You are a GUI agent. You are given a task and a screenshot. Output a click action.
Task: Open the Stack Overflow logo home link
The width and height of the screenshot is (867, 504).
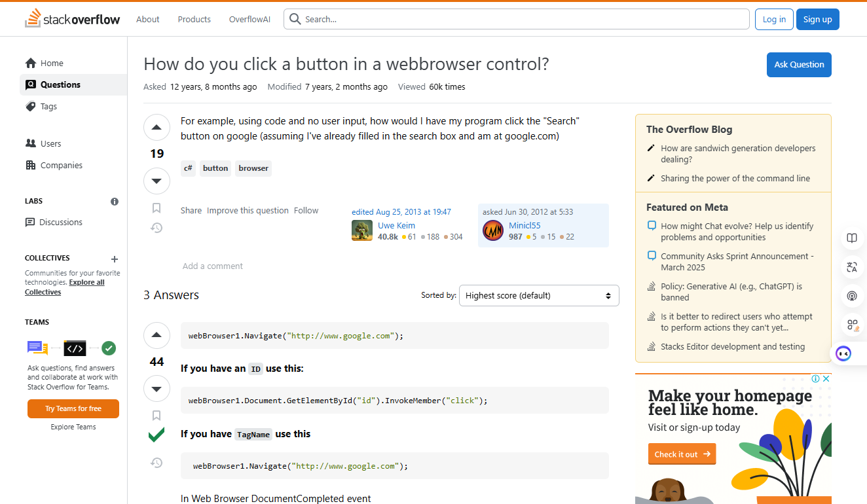(72, 19)
